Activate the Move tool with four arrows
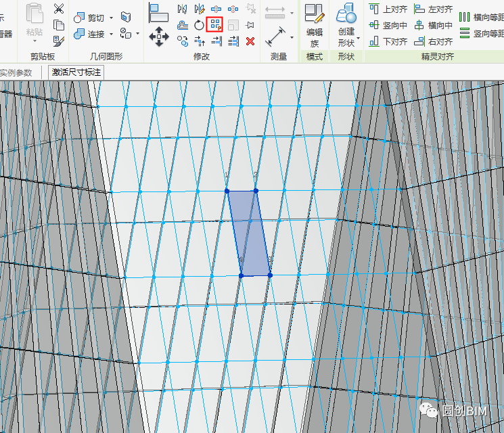 point(159,37)
